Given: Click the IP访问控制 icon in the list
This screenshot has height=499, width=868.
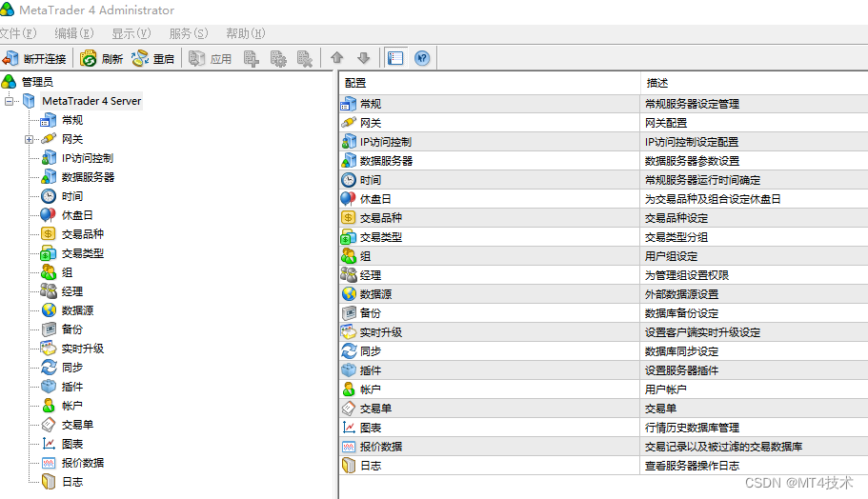Looking at the screenshot, I should coord(349,142).
